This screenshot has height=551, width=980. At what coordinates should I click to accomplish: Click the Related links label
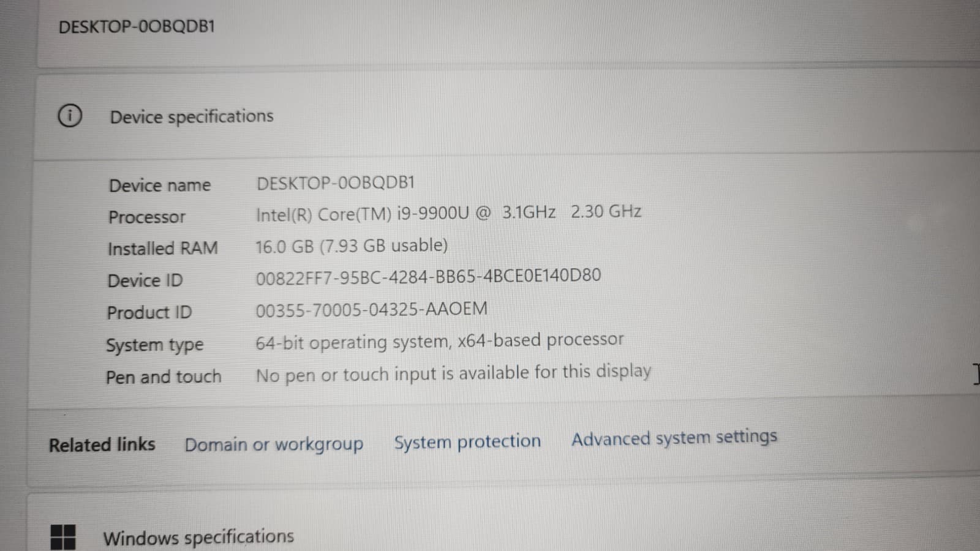pos(102,444)
